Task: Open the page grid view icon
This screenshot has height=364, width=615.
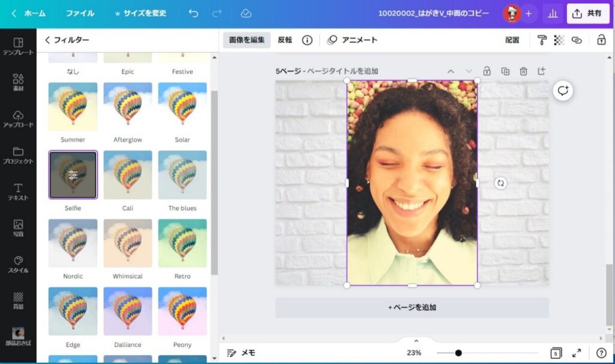Action: (x=556, y=353)
